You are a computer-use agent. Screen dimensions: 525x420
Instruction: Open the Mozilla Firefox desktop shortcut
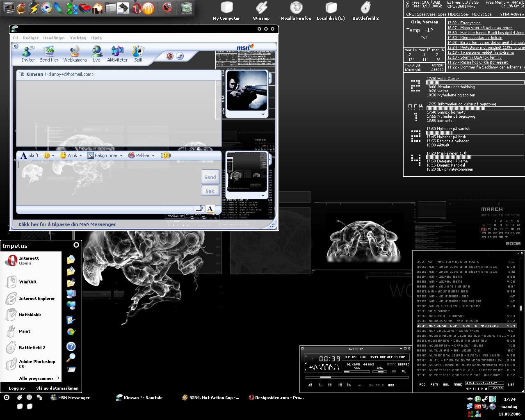[x=296, y=11]
